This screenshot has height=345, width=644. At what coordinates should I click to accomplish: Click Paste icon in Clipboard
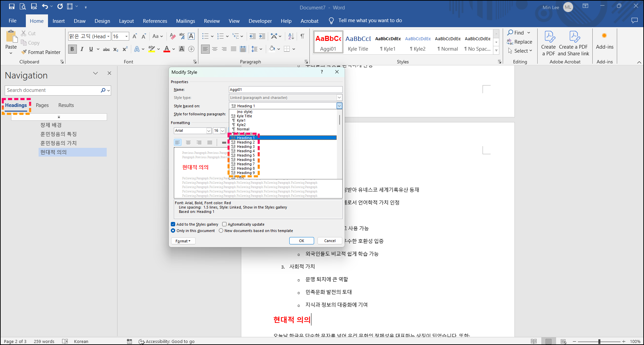point(11,37)
